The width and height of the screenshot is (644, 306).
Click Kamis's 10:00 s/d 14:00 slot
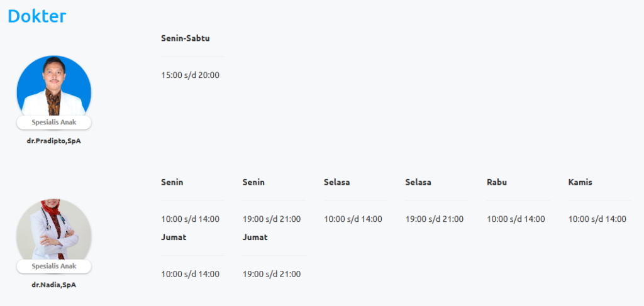point(597,219)
